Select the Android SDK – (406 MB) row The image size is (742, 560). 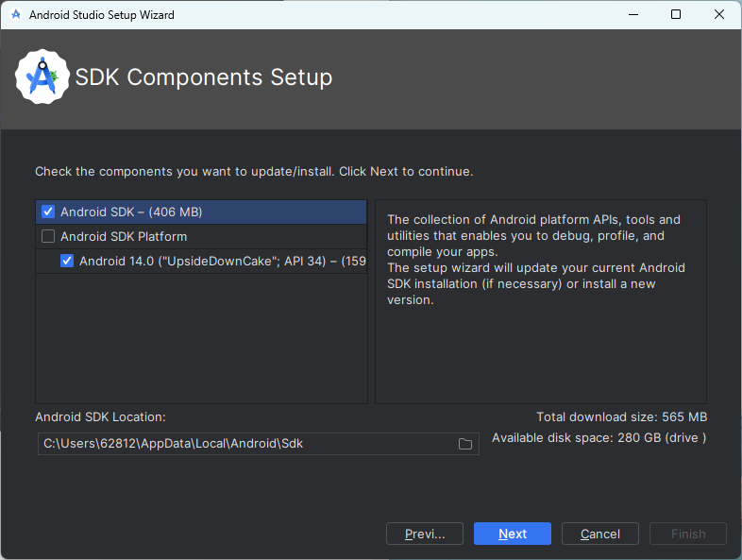pyautogui.click(x=201, y=212)
